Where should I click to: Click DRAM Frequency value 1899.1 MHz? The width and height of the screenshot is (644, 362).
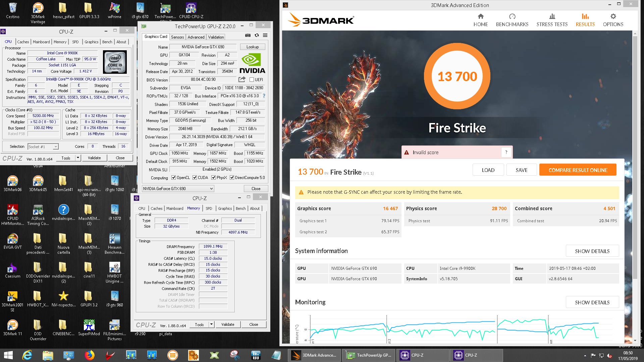213,246
